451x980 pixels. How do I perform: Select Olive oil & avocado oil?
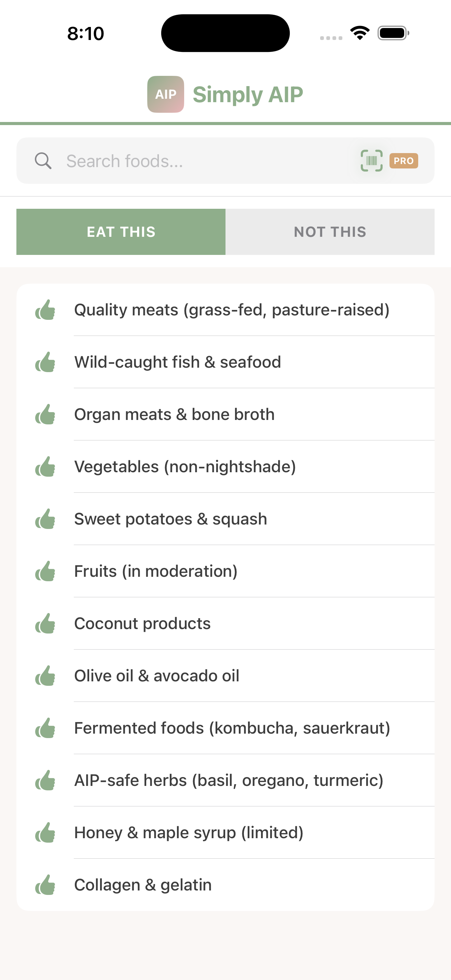(157, 676)
